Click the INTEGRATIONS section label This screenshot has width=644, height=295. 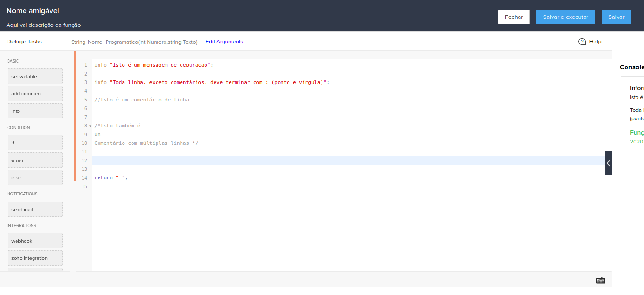(x=22, y=226)
